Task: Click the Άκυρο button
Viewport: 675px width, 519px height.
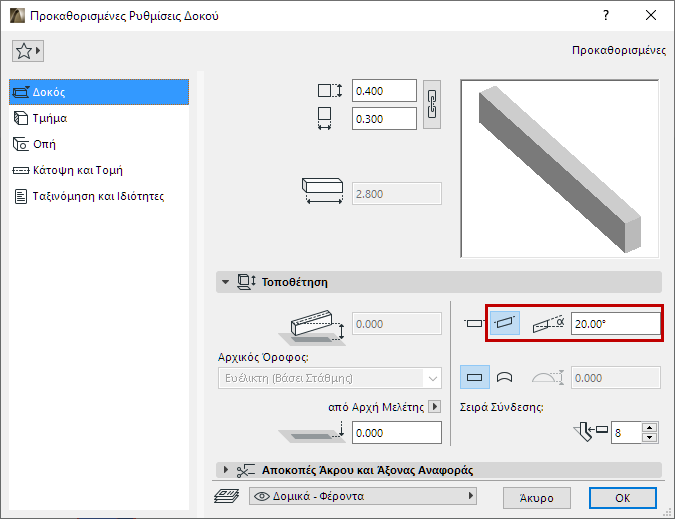Action: coord(536,498)
